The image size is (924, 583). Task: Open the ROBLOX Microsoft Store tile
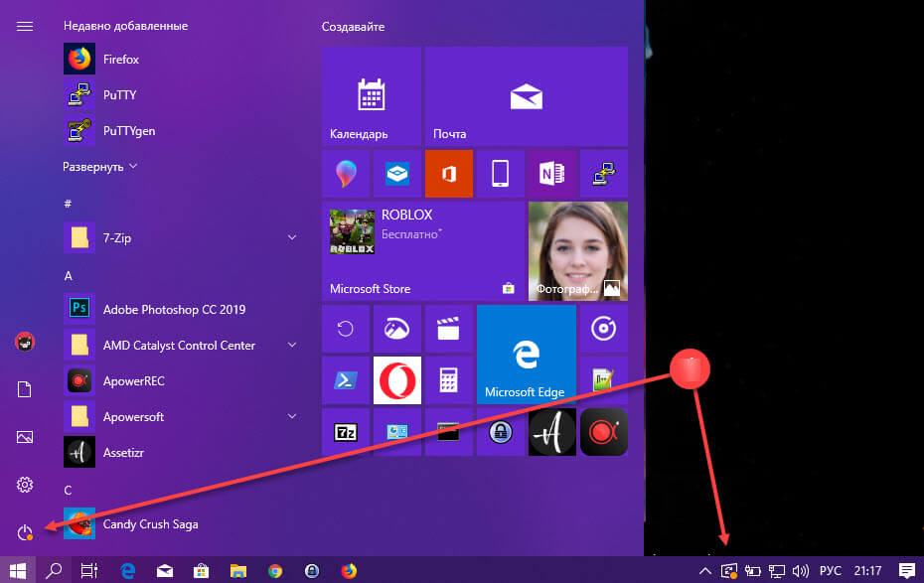(x=423, y=251)
